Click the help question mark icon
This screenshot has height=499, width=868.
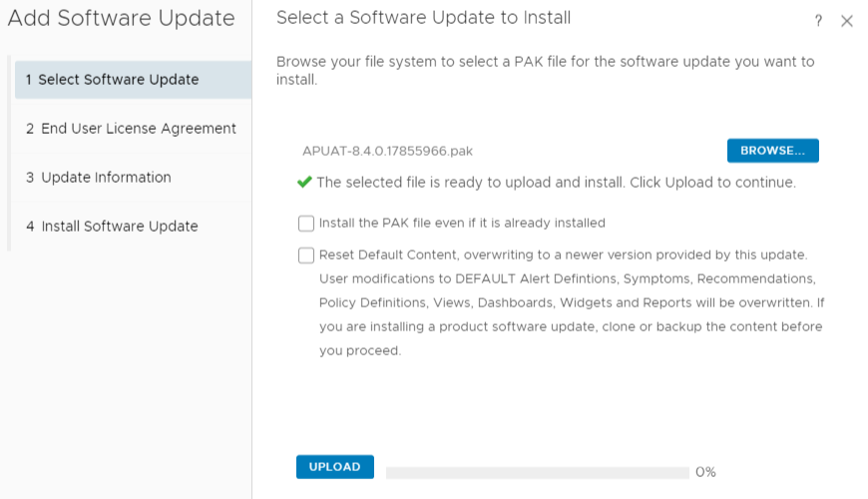(818, 21)
